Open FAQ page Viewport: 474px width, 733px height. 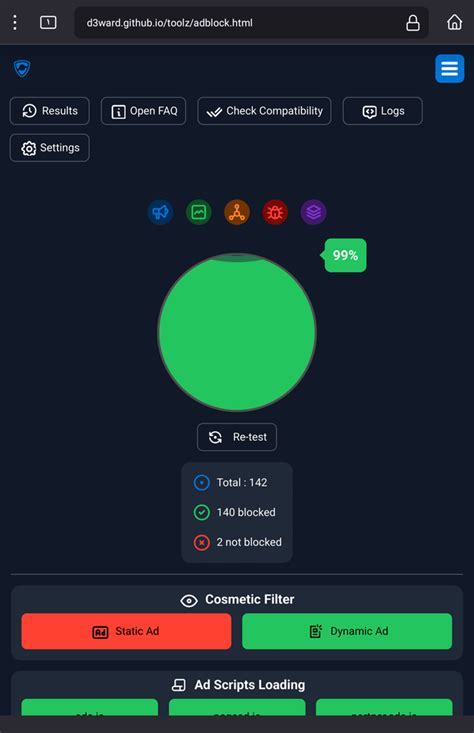coord(144,111)
